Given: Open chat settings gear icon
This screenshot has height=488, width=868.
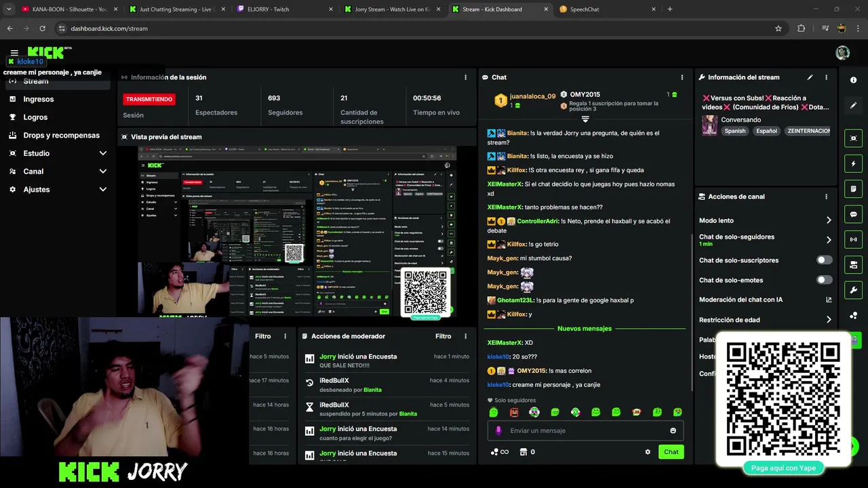Looking at the screenshot, I should click(648, 452).
